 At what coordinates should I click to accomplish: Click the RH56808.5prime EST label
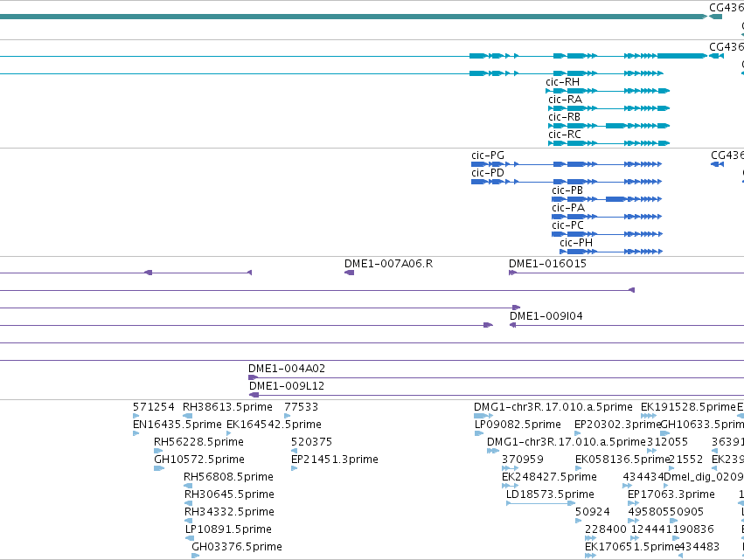tap(228, 477)
